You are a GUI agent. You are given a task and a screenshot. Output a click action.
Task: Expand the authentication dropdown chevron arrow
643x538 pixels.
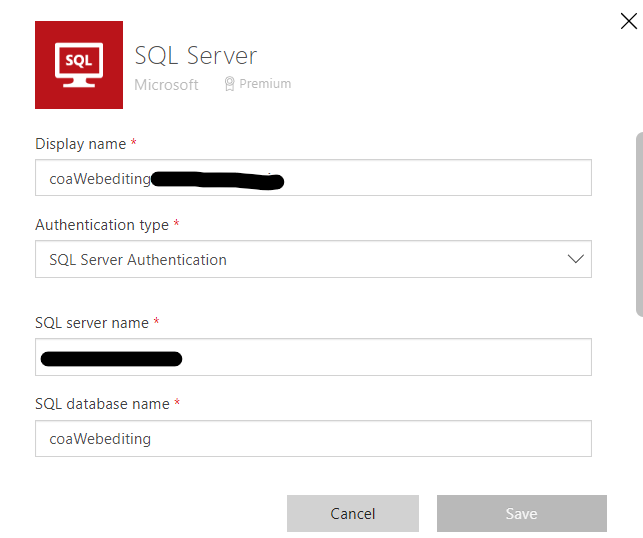(x=575, y=259)
